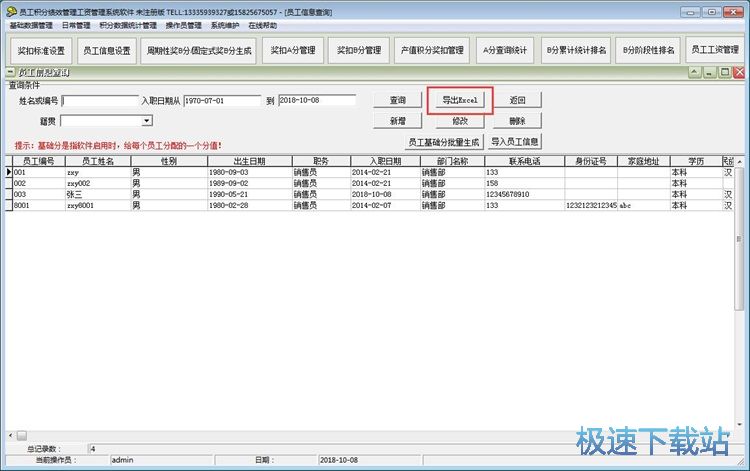Open the 操作员管理 menu

(x=184, y=25)
